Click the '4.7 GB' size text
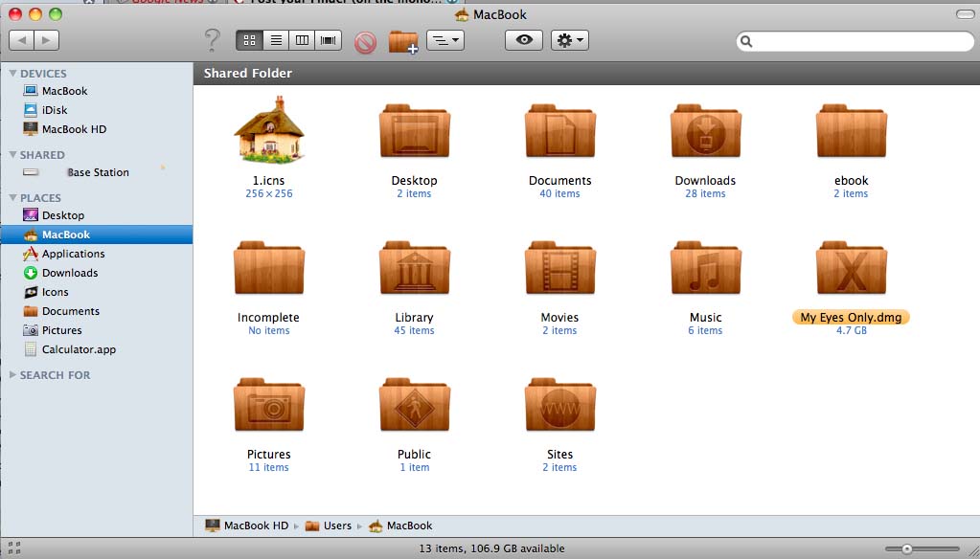 852,330
